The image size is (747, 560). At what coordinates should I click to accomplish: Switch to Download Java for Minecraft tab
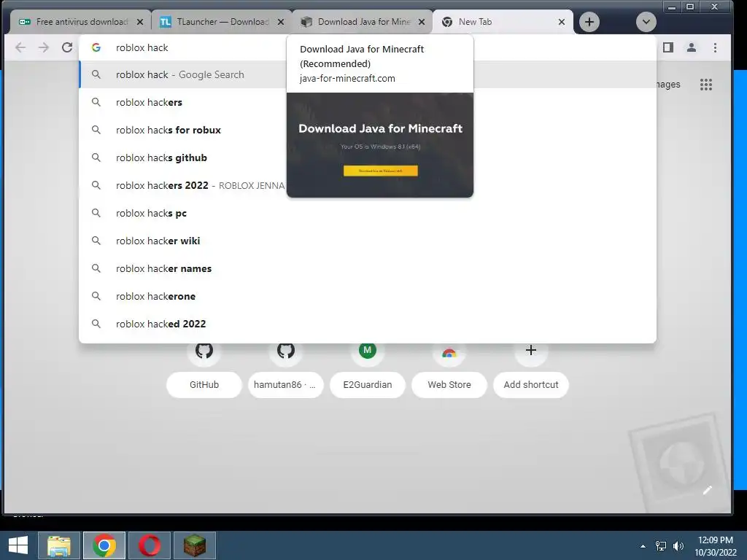click(x=362, y=22)
